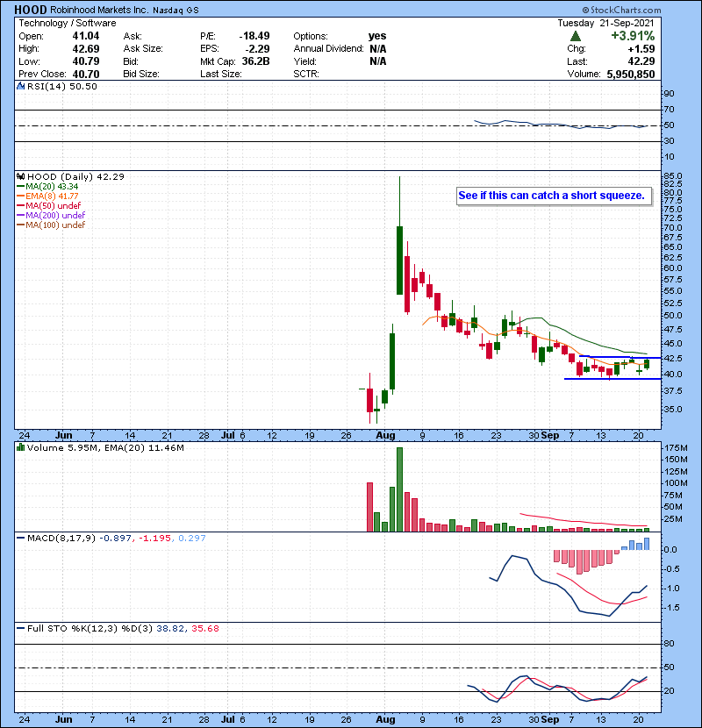Click the Low value 40.79
The width and height of the screenshot is (702, 728).
pyautogui.click(x=86, y=61)
